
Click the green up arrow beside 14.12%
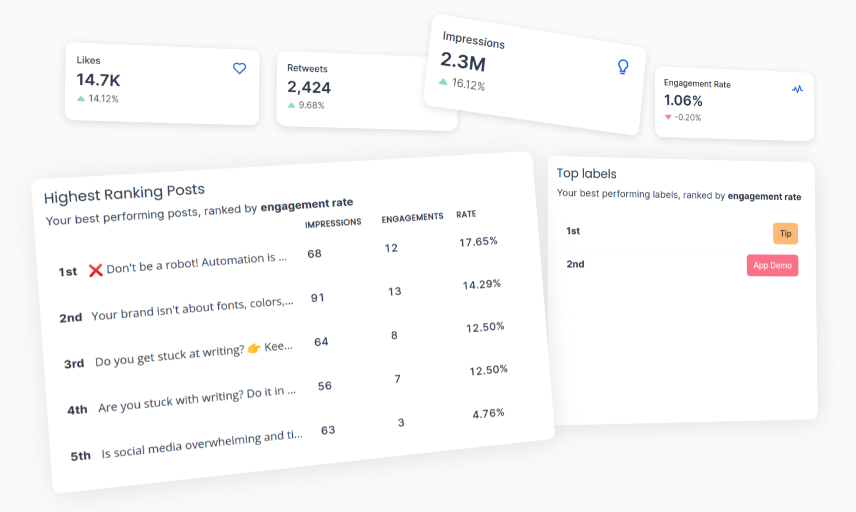click(x=81, y=98)
